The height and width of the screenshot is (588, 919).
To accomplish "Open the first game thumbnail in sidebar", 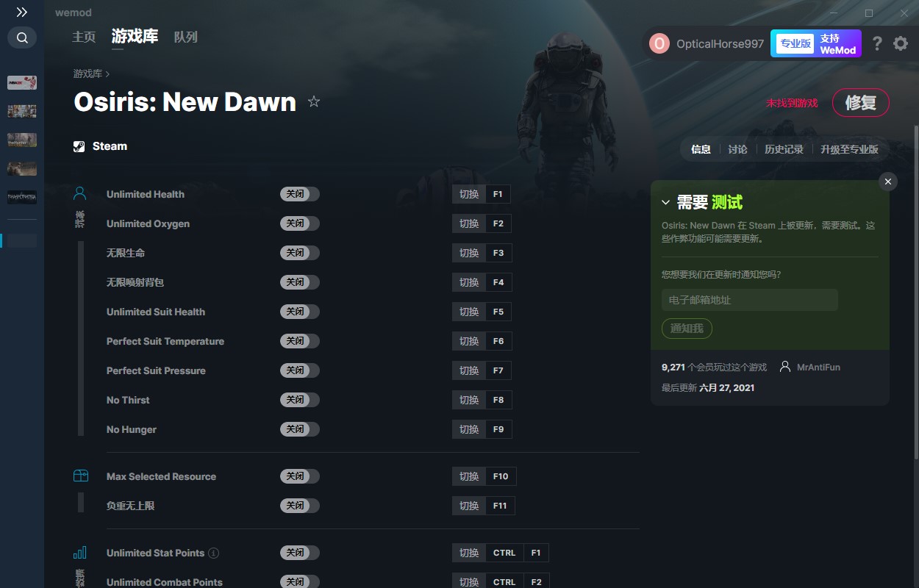I will coord(22,82).
